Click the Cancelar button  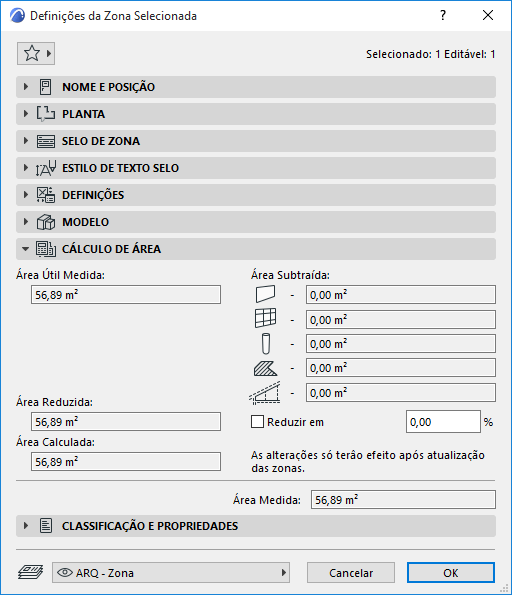(351, 573)
